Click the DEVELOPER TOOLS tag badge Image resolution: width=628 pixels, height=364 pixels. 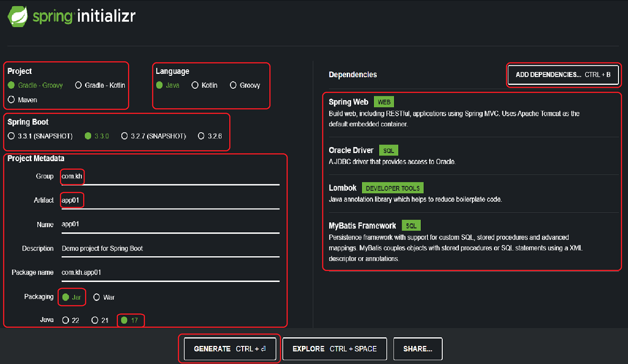(393, 188)
